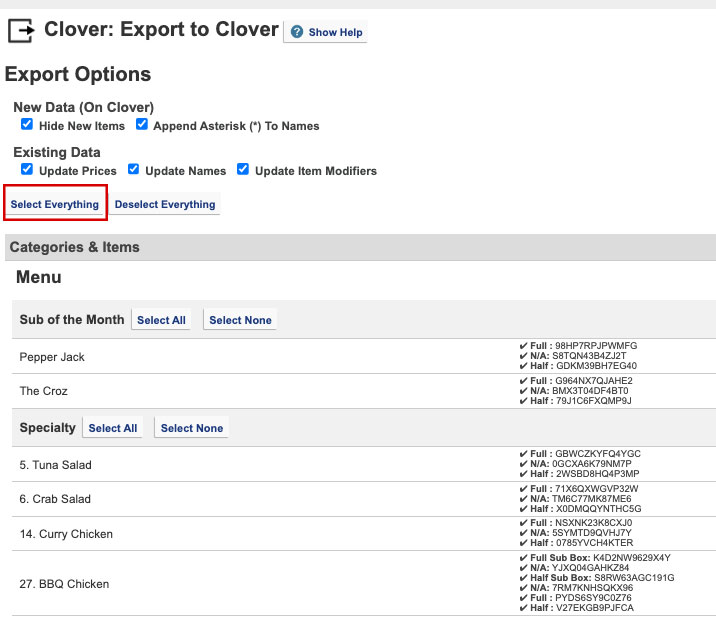Click the Sub of the Month category label
The height and width of the screenshot is (618, 716).
[x=72, y=319]
